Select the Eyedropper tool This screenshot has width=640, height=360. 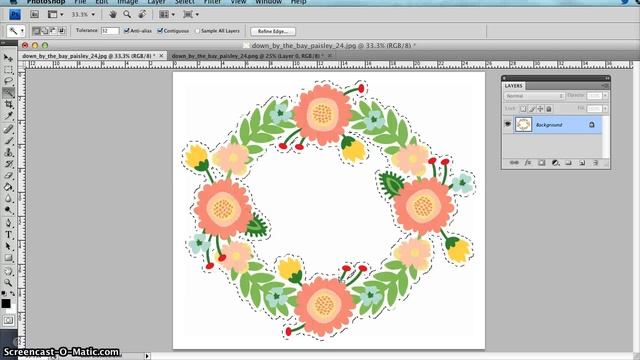[8, 116]
